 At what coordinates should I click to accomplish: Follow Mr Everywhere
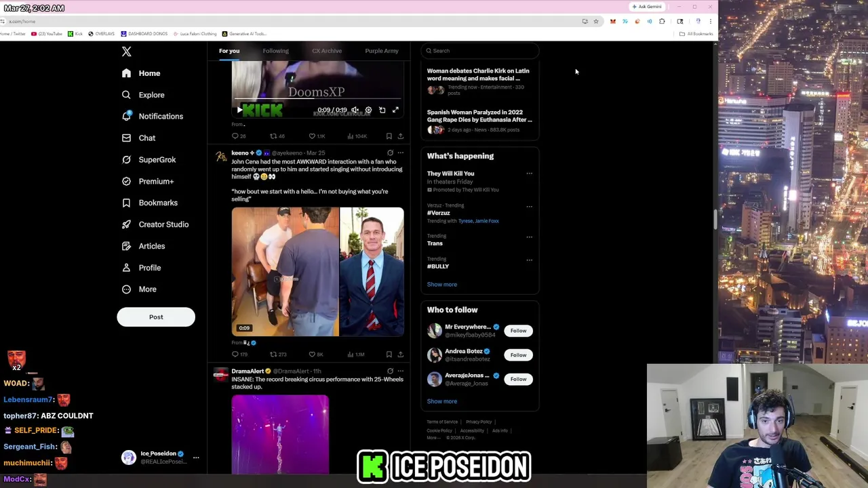coord(518,331)
